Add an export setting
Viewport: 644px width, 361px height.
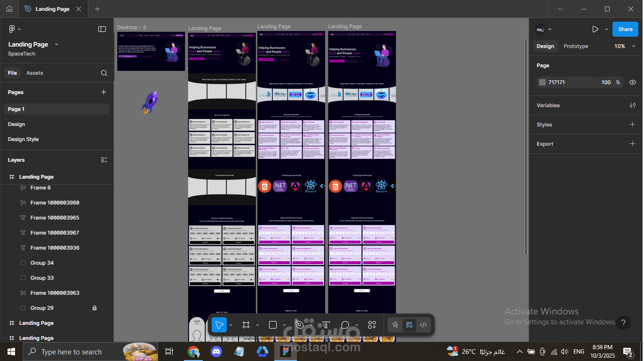tap(633, 144)
